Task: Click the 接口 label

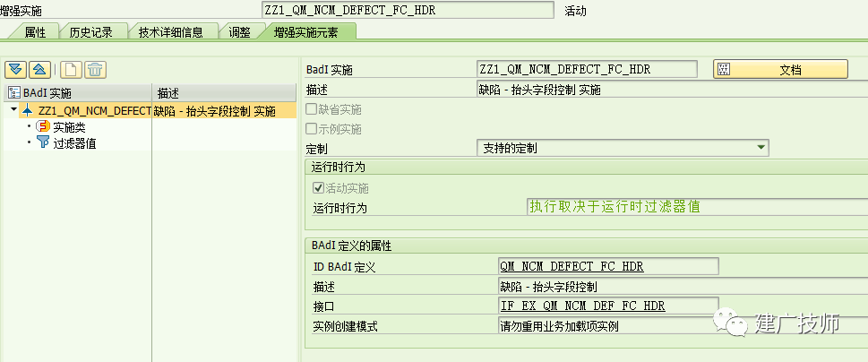Action: coord(324,306)
